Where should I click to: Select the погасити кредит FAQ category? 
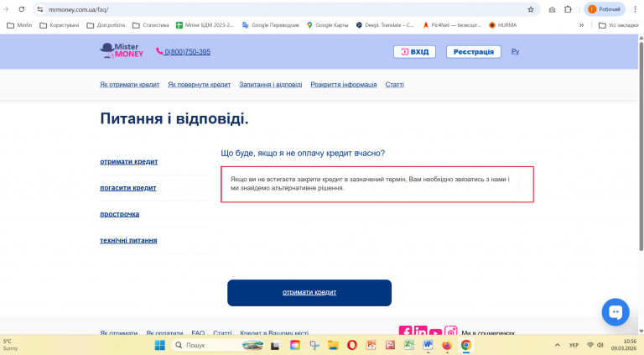128,188
